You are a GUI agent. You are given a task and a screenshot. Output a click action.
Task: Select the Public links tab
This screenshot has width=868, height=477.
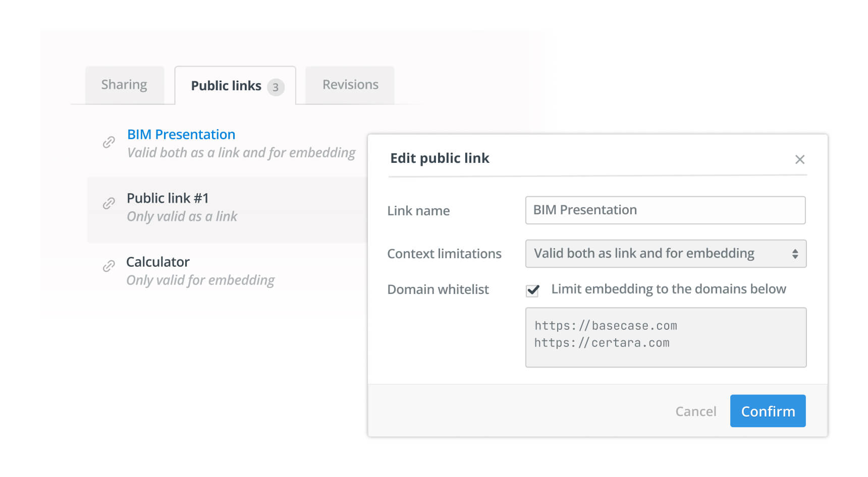tap(226, 86)
